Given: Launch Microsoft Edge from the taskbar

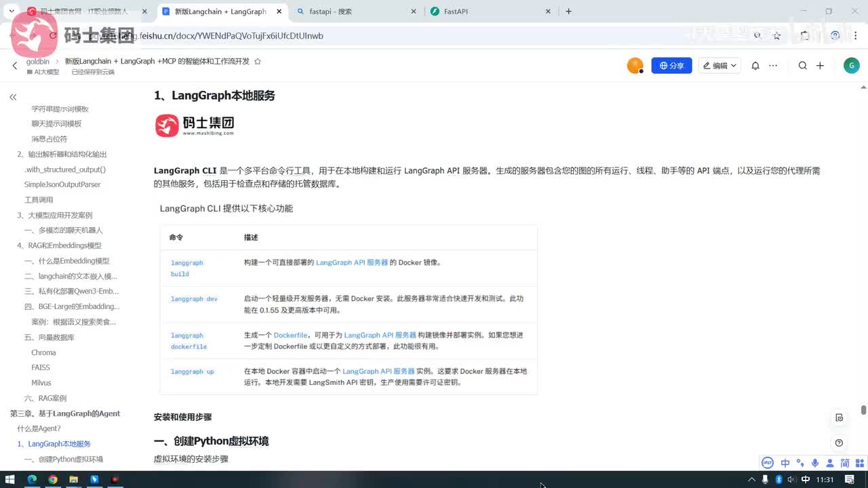Looking at the screenshot, I should [32, 480].
